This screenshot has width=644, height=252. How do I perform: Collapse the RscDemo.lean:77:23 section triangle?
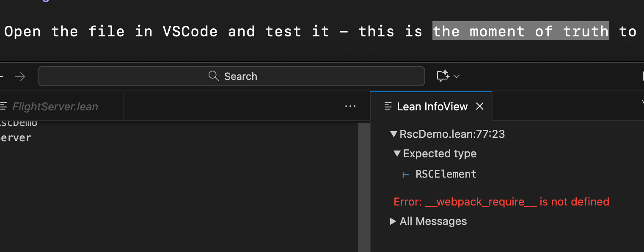394,134
